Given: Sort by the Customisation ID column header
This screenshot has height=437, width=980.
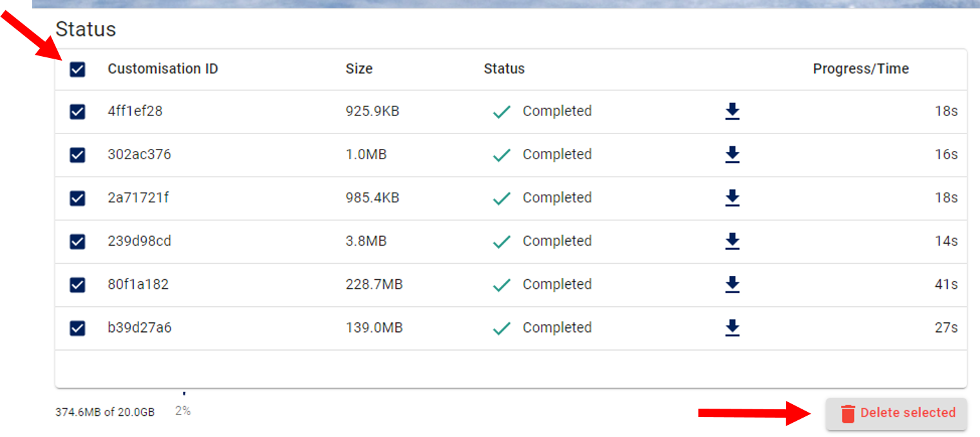Looking at the screenshot, I should [x=162, y=69].
